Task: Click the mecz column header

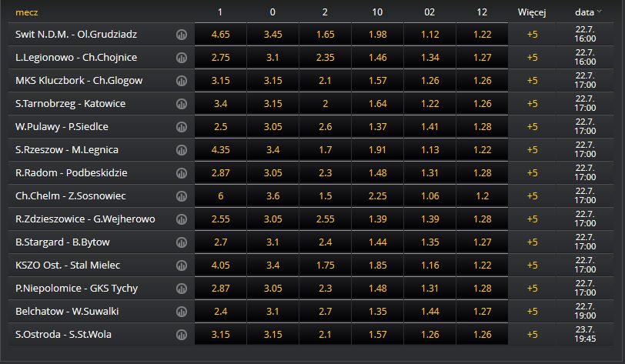Action: click(27, 12)
